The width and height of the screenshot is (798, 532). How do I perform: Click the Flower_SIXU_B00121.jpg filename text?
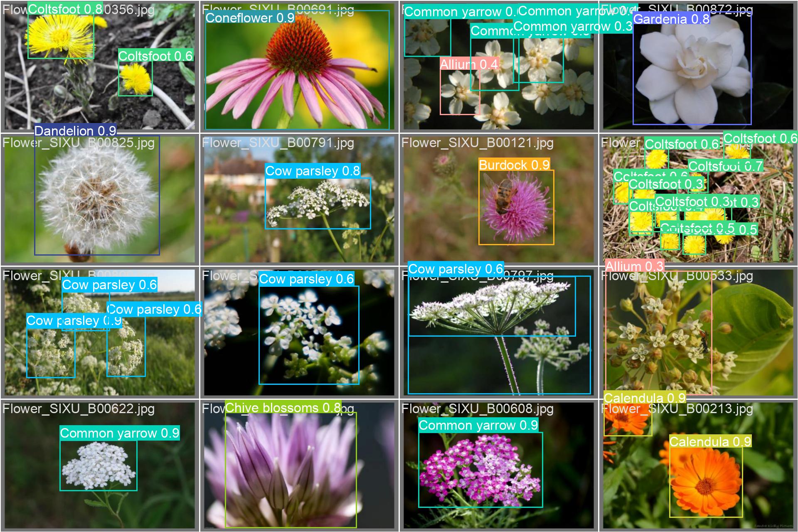(478, 143)
